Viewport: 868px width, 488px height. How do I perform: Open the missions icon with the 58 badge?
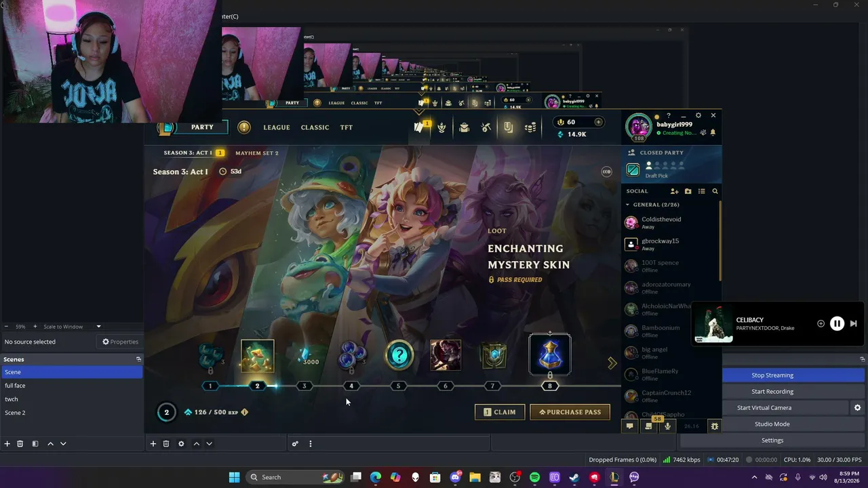pos(649,426)
